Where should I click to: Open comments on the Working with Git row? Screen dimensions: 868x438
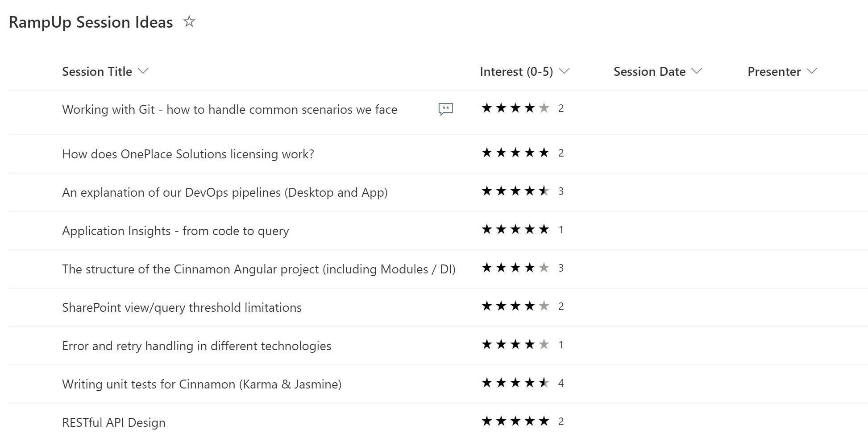(x=445, y=109)
